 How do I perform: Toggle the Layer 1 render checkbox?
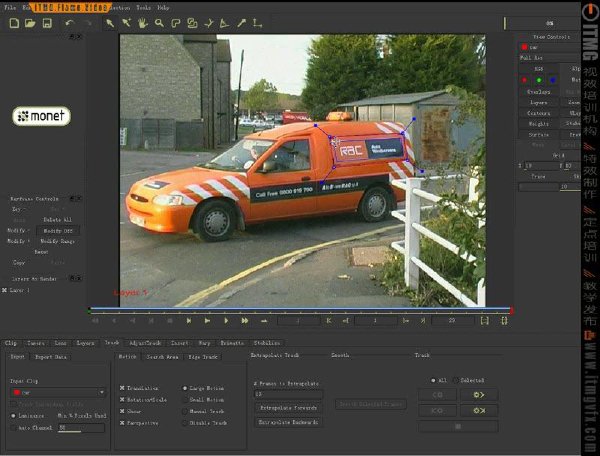coord(5,290)
